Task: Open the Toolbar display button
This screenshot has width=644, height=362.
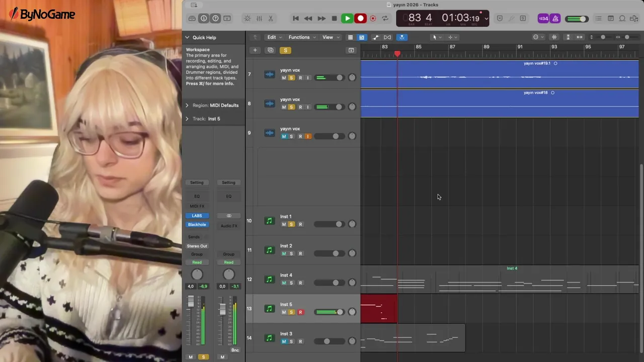Action: pyautogui.click(x=227, y=19)
